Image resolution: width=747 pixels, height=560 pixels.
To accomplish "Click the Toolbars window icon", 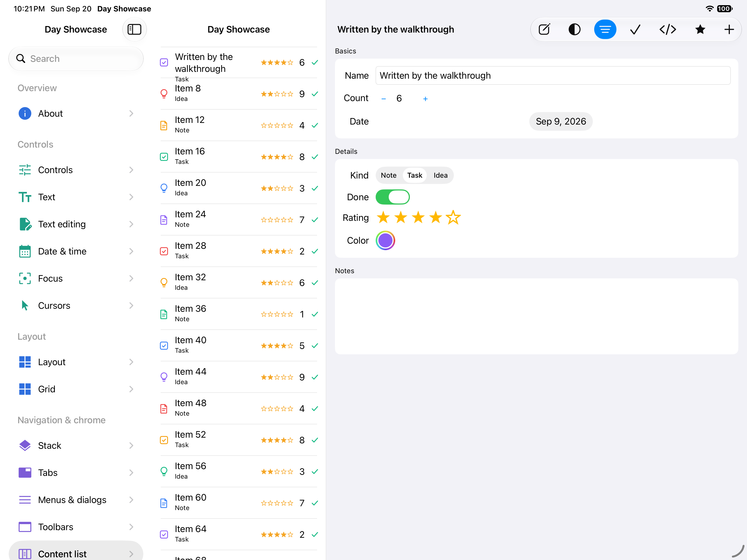I will tap(25, 527).
